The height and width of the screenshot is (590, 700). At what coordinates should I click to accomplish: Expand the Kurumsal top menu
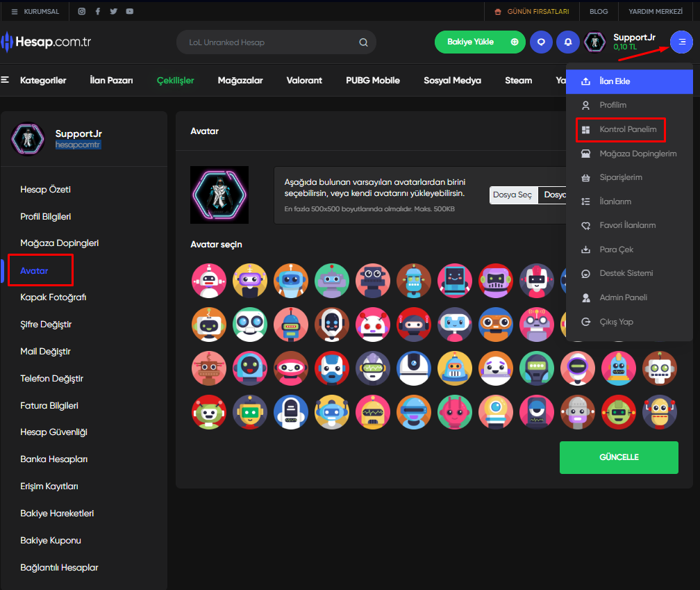35,12
